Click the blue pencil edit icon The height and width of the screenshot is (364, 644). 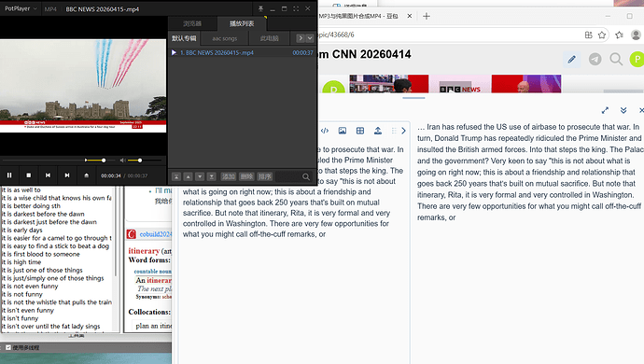[x=571, y=60]
